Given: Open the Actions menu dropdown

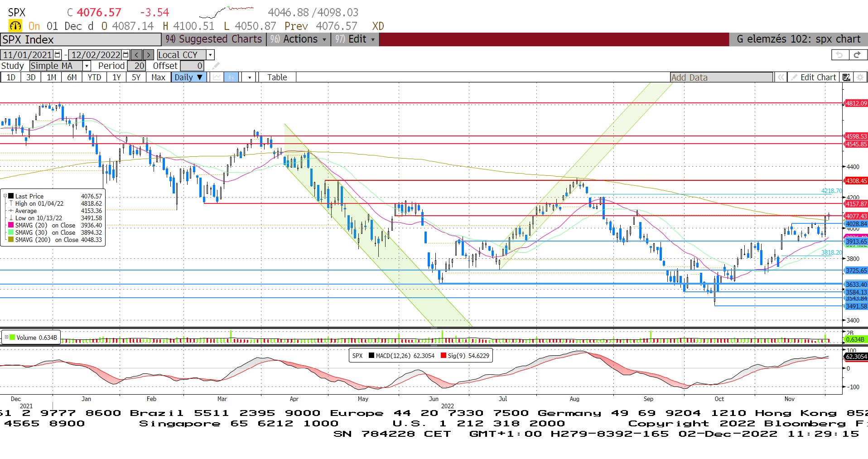Looking at the screenshot, I should click(x=298, y=39).
